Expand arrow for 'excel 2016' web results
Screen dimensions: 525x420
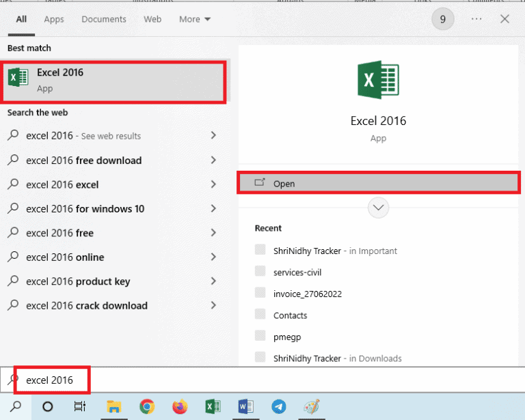point(213,135)
